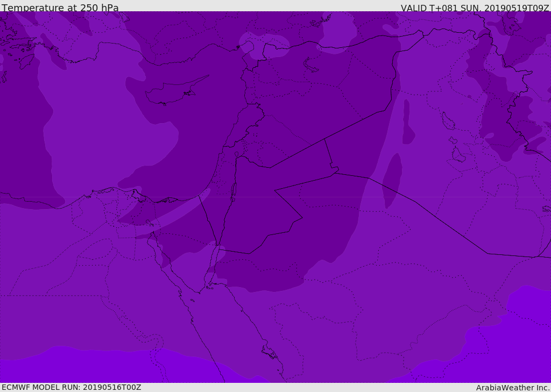The width and height of the screenshot is (551, 392).
Task: Click the 'ECMWF MODEL RUN: 20190516T00Z' text
Action: tap(72, 387)
